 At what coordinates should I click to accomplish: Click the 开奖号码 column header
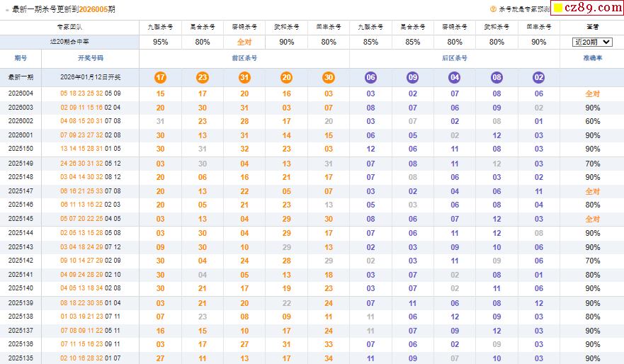pos(91,58)
